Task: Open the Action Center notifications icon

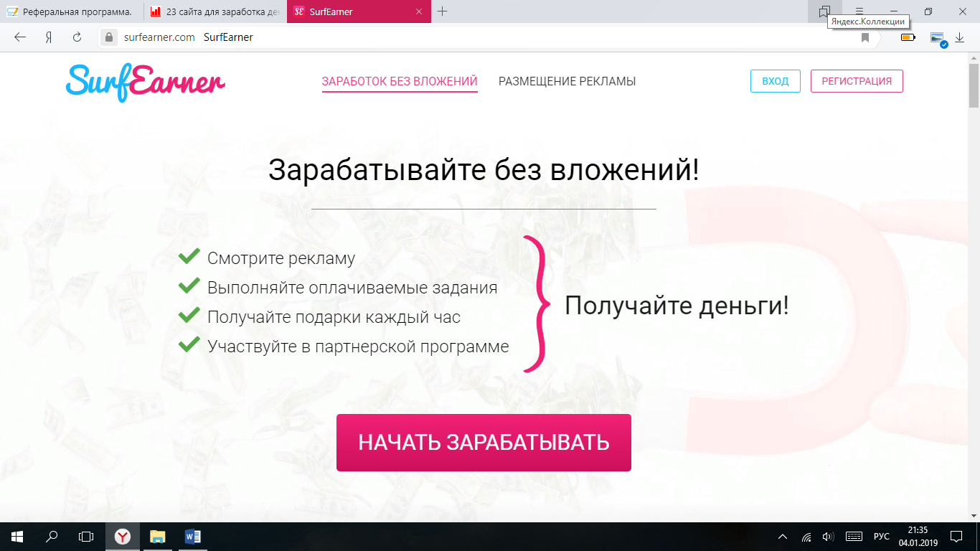Action: tap(956, 537)
